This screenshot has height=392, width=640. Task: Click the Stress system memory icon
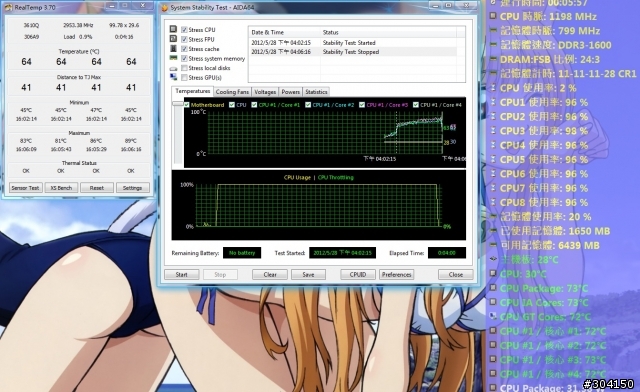coord(173,58)
